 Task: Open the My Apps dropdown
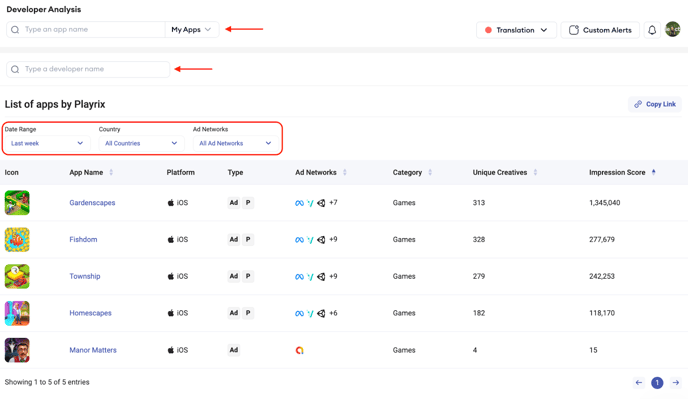pos(191,29)
